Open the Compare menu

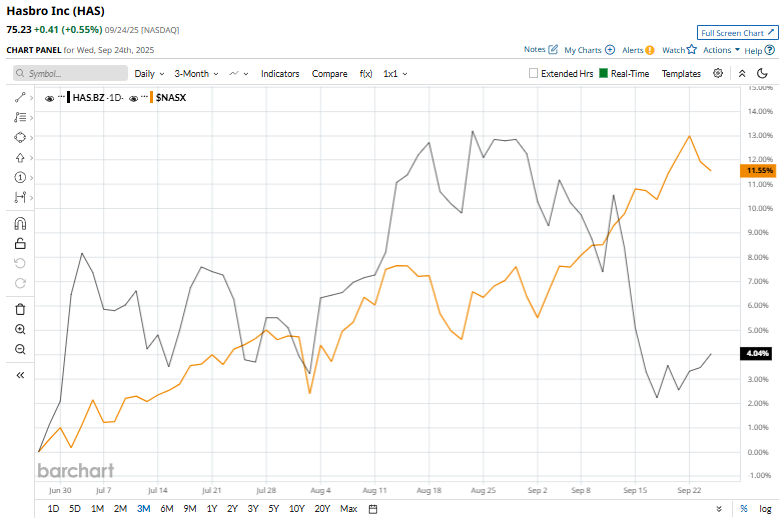tap(329, 73)
